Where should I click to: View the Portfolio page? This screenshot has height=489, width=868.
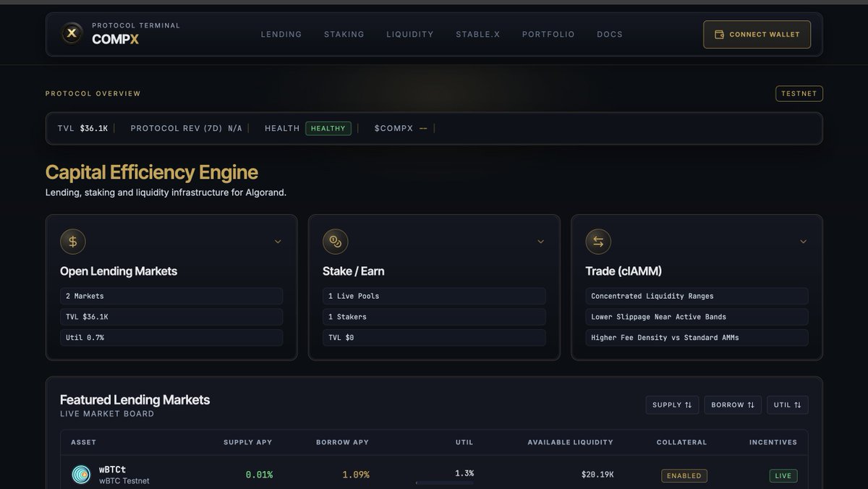coord(548,34)
